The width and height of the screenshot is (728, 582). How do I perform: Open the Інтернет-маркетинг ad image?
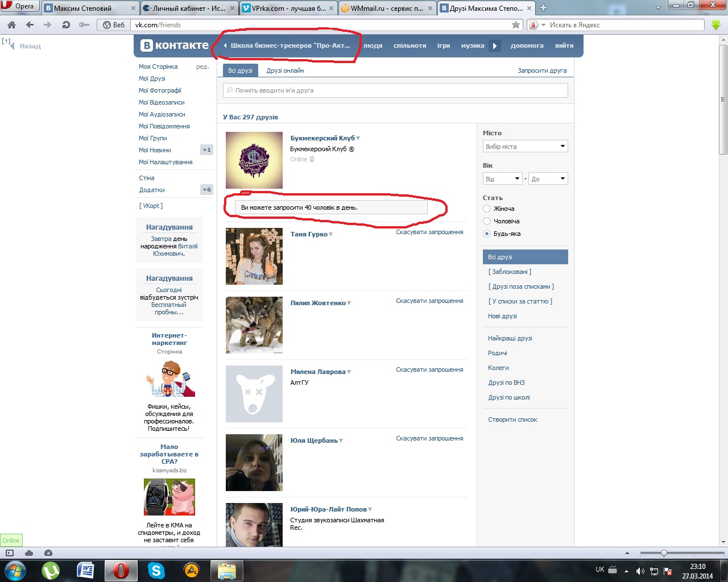(x=169, y=379)
